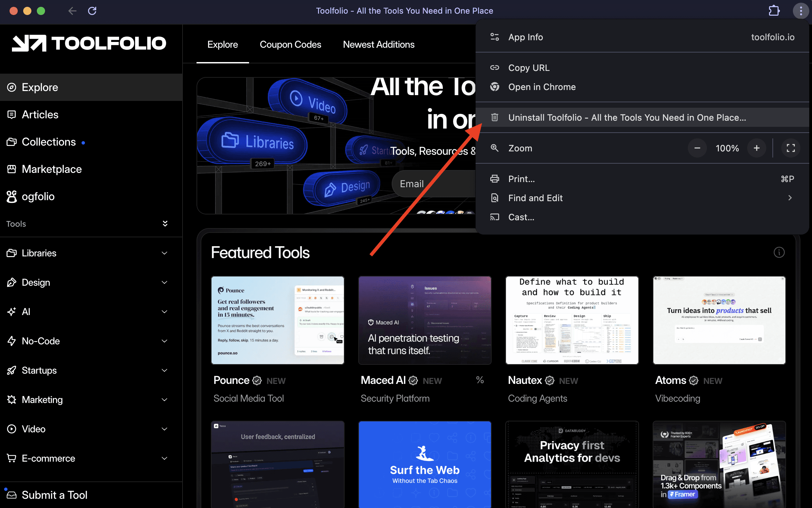The height and width of the screenshot is (508, 812).
Task: Click the reload page icon
Action: [92, 11]
